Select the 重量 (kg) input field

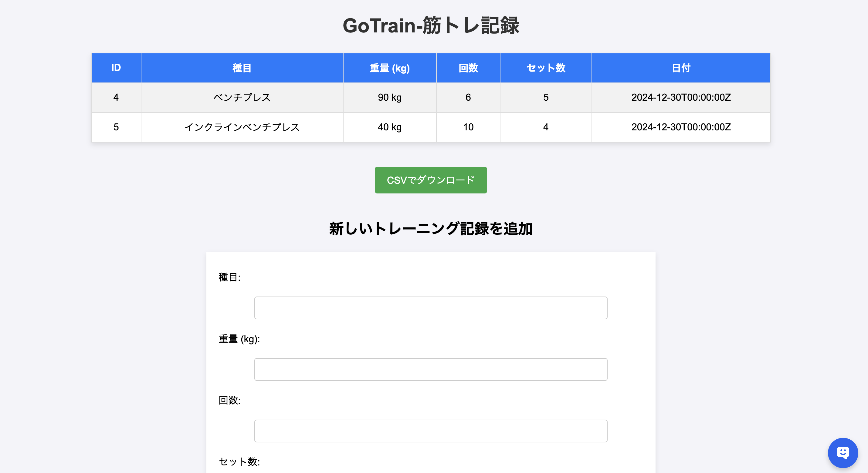[x=431, y=369]
